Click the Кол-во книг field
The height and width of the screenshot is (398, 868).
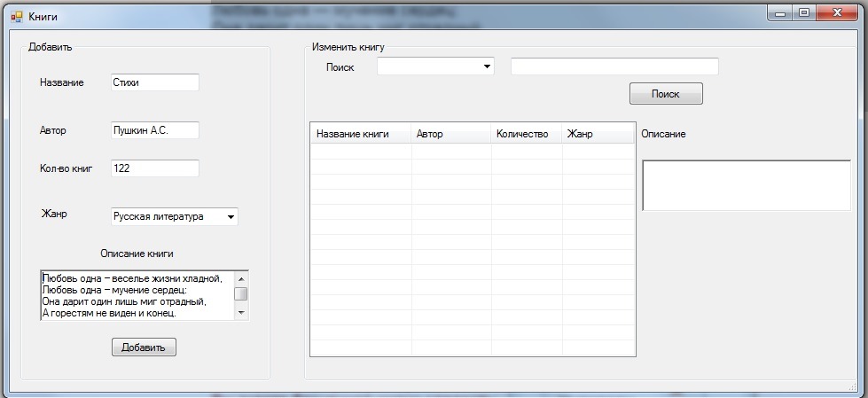[155, 168]
